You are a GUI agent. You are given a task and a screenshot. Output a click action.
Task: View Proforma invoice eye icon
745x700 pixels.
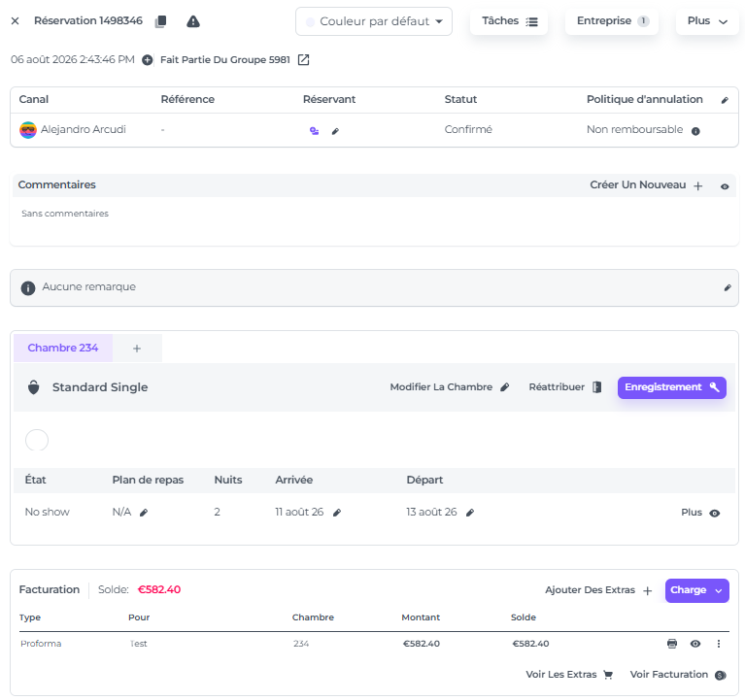point(695,644)
